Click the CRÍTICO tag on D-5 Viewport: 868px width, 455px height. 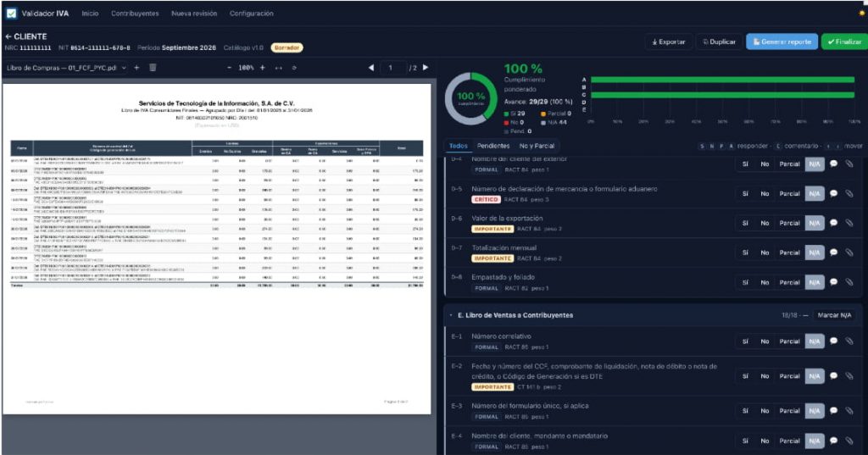[486, 199]
